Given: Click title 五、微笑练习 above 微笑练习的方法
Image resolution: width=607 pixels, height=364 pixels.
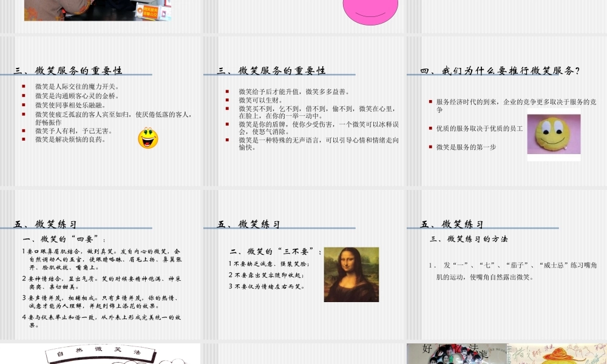Looking at the screenshot, I should point(452,224).
